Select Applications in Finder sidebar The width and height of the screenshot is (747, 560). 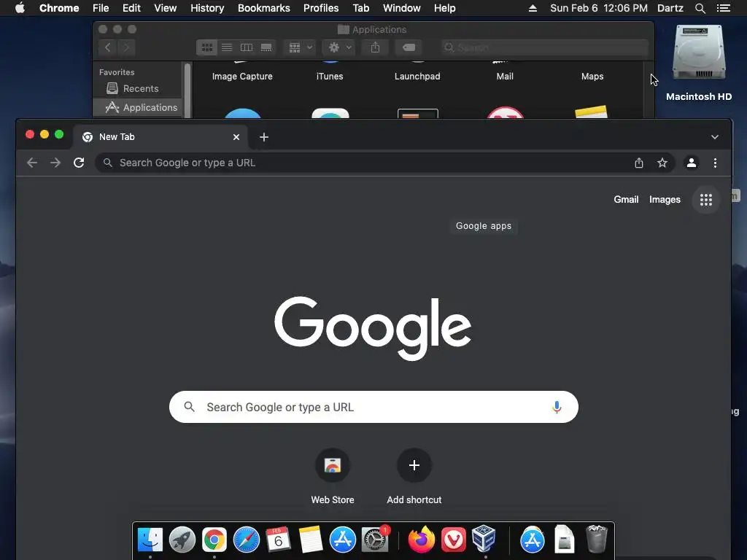pyautogui.click(x=138, y=108)
